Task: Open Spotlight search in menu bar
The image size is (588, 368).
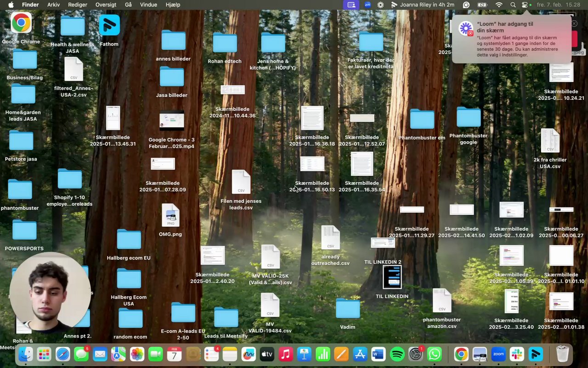Action: (513, 5)
